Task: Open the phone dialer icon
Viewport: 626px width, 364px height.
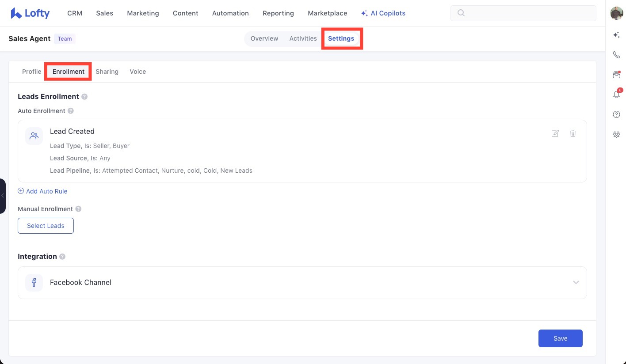Action: point(617,55)
